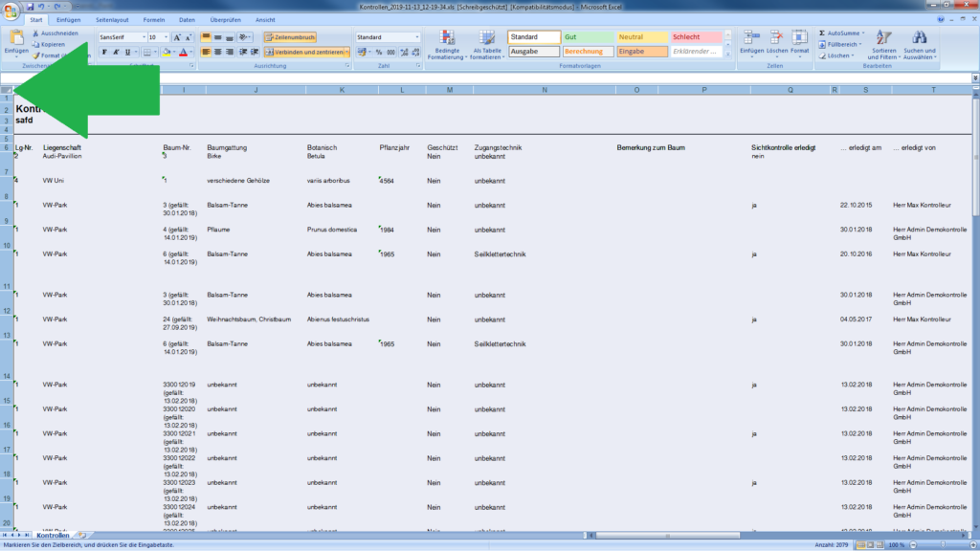The height and width of the screenshot is (551, 980).
Task: Click the AutoSumme sigma icon
Action: (823, 33)
